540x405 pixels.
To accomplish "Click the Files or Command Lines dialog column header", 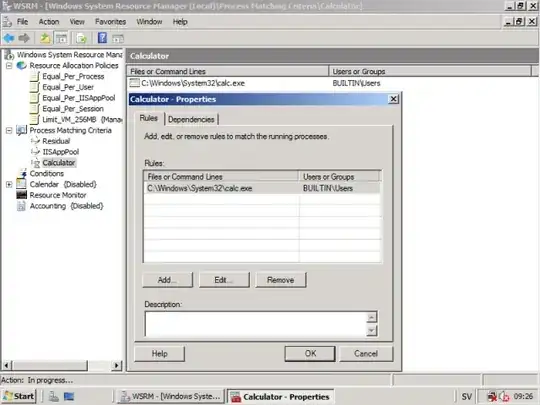I will point(221,177).
